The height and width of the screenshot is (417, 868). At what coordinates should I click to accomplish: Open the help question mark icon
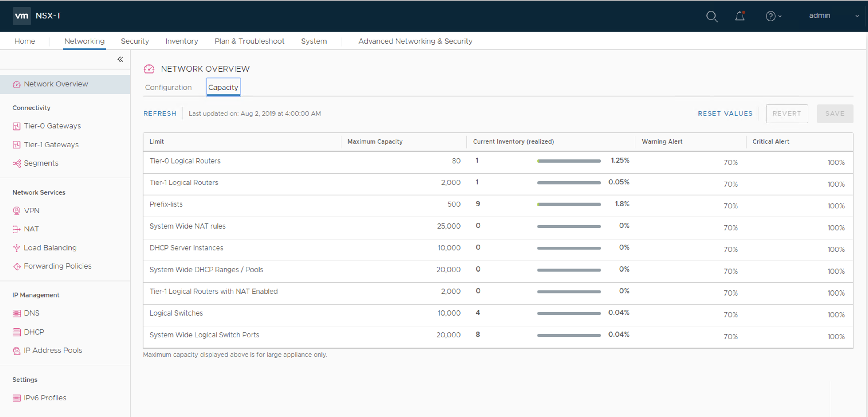[770, 16]
